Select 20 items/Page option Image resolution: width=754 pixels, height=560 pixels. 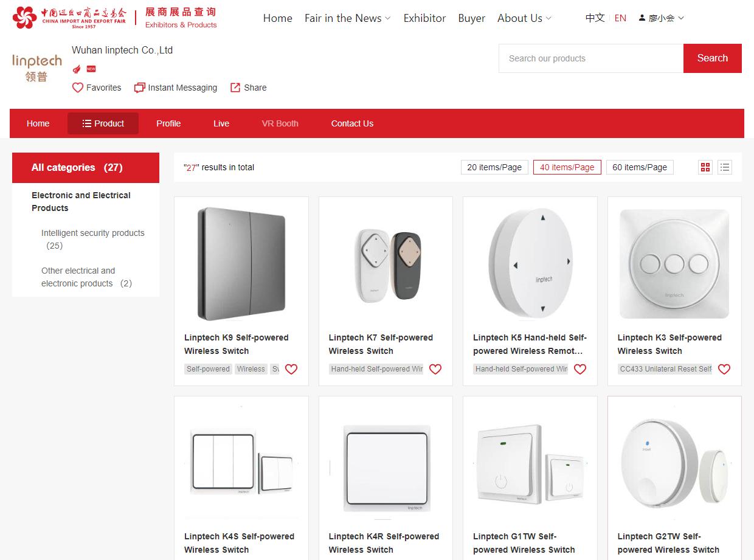pos(494,167)
